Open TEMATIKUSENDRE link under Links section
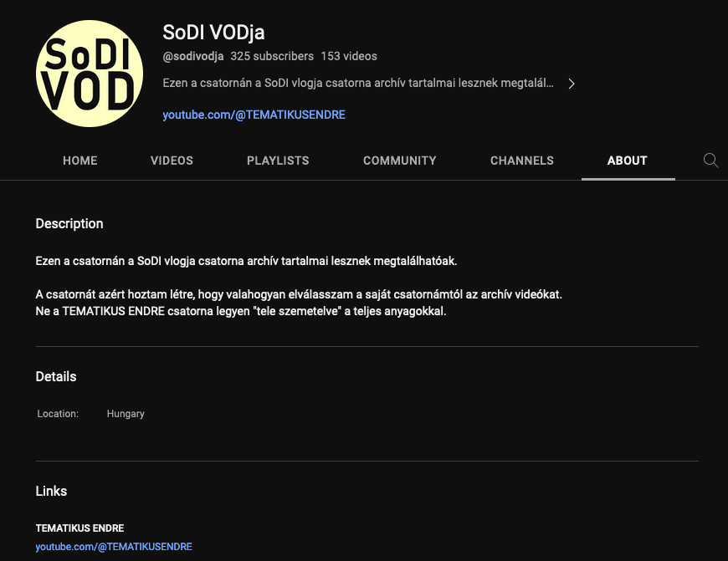This screenshot has width=728, height=561. [114, 547]
